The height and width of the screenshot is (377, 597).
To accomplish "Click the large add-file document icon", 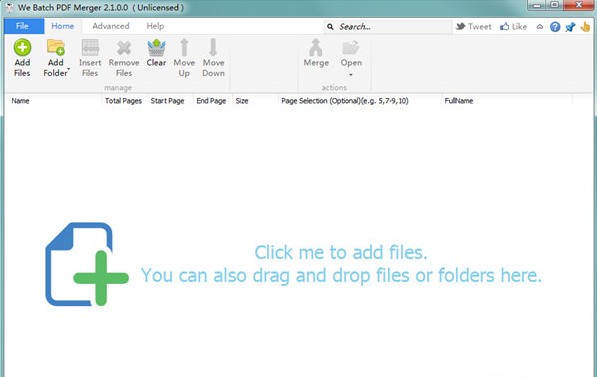I will (x=87, y=264).
